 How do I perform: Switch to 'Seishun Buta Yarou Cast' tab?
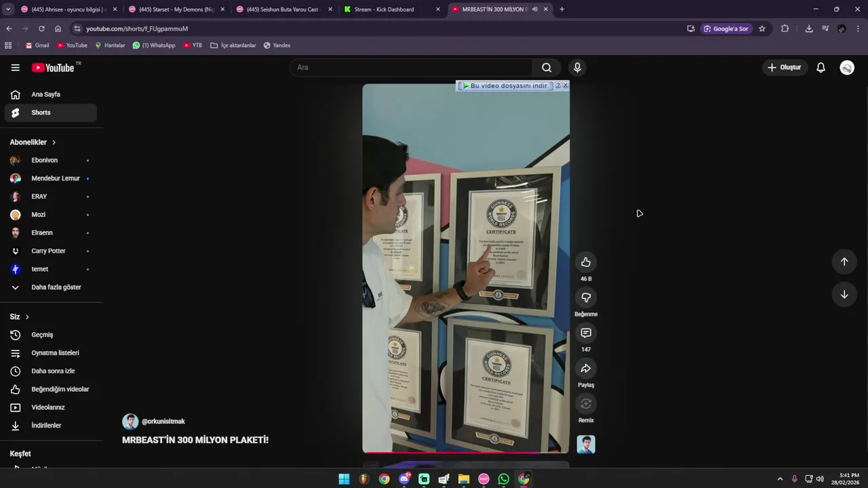point(283,9)
